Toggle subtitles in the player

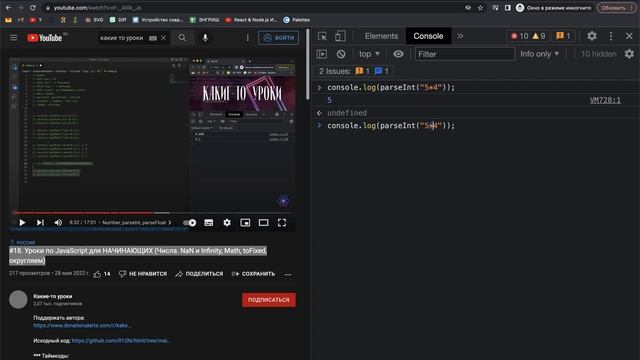click(209, 222)
